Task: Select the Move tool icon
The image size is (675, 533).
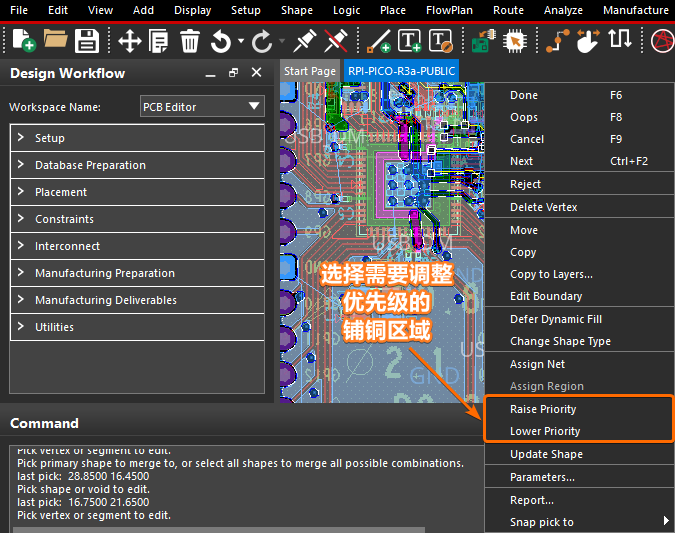Action: (130, 41)
